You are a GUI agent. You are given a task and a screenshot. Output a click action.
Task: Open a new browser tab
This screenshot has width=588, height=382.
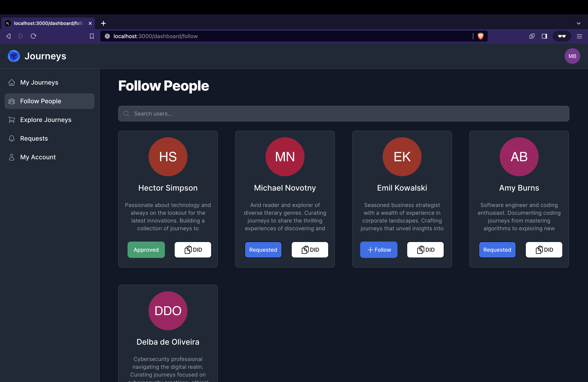click(103, 23)
